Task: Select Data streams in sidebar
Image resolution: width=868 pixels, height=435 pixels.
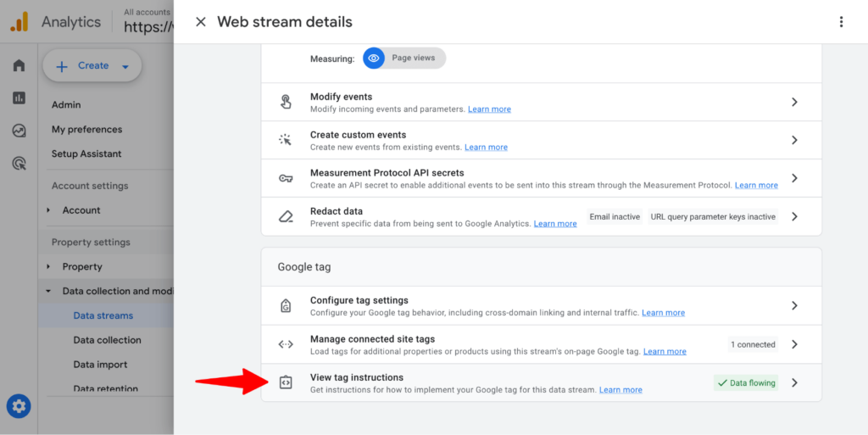Action: [x=103, y=315]
